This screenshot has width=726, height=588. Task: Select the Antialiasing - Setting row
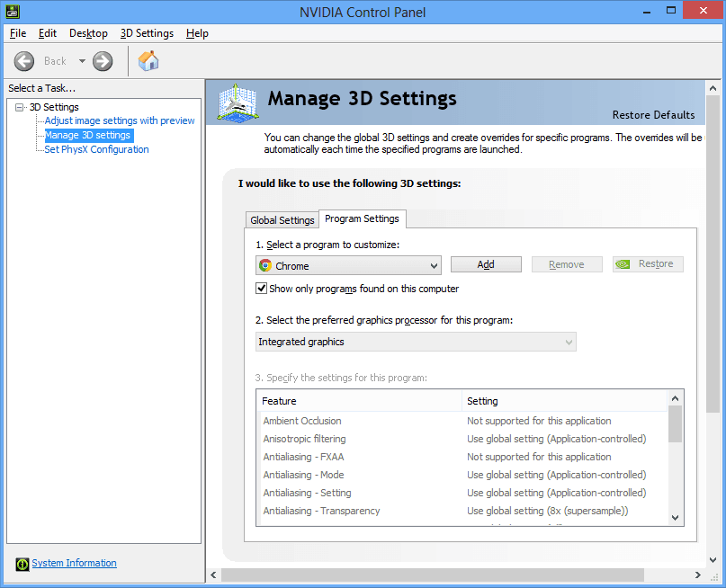462,493
